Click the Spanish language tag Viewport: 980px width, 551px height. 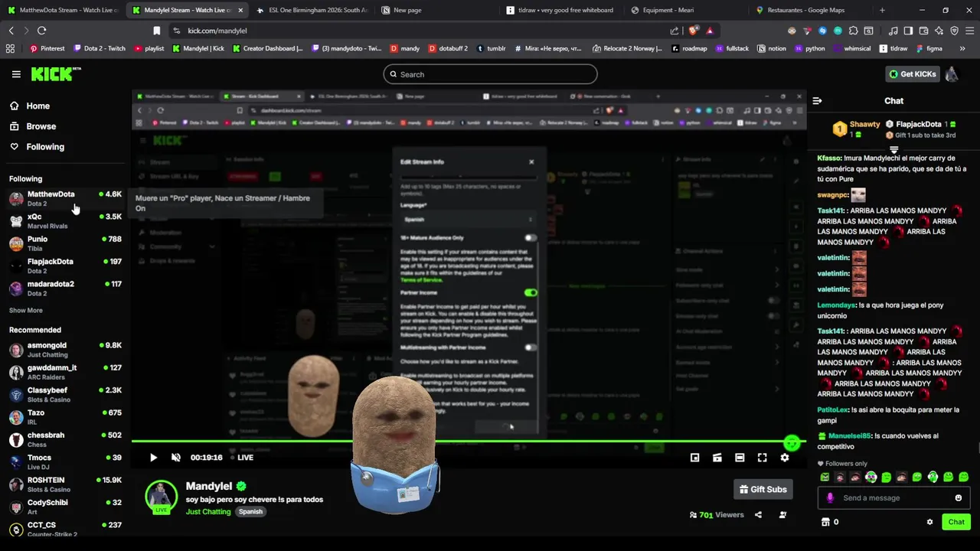click(250, 512)
